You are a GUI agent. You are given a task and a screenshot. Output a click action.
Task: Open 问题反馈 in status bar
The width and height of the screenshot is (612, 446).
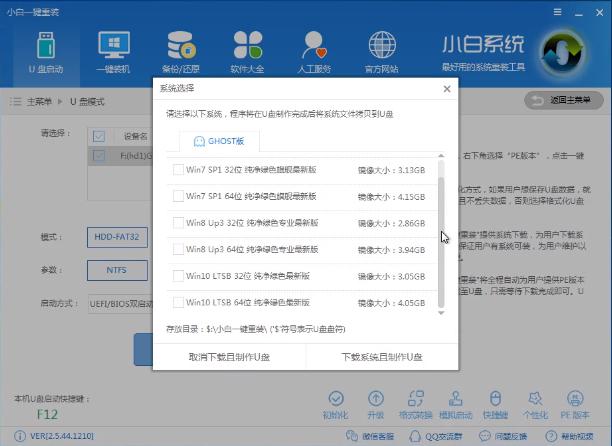pos(503,436)
